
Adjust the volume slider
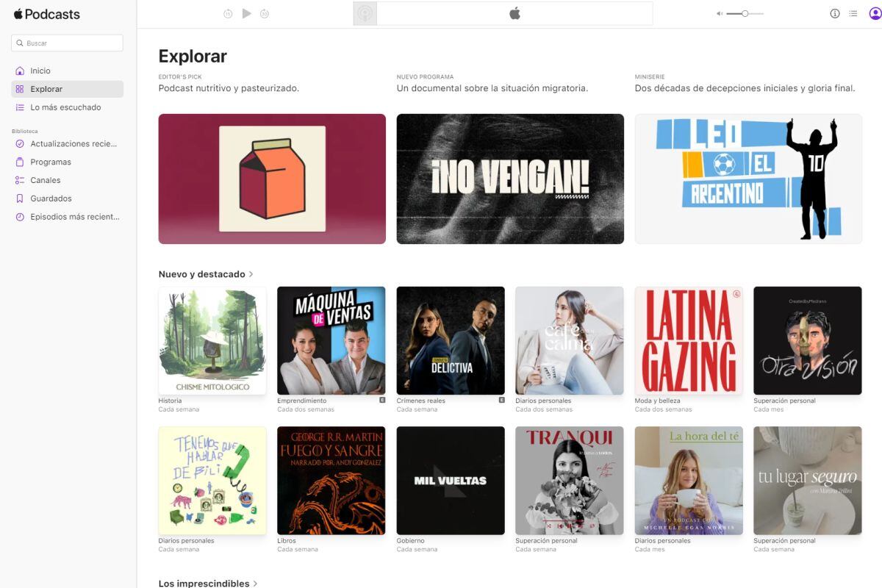coord(746,12)
